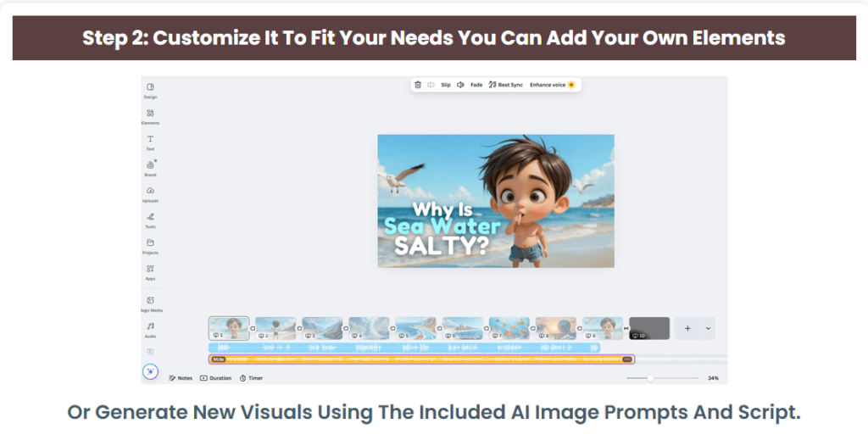Adjust the timeline zoom slider handle
The image size is (868, 440).
[650, 378]
